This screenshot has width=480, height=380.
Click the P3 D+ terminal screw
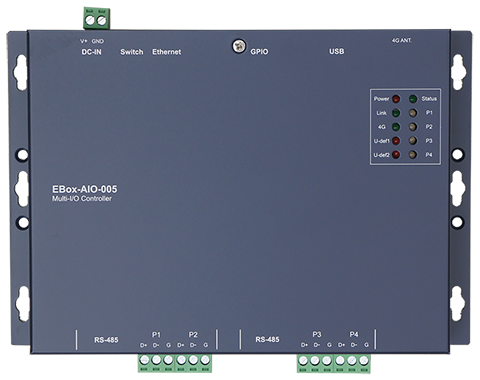pyautogui.click(x=303, y=360)
